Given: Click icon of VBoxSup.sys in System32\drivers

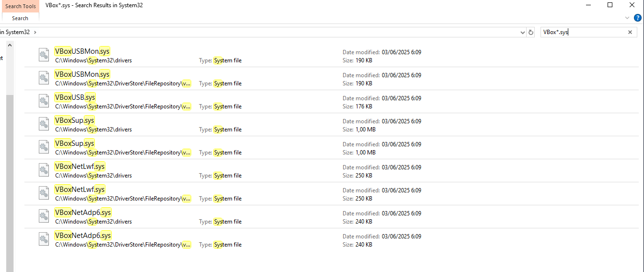Looking at the screenshot, I should (44, 124).
